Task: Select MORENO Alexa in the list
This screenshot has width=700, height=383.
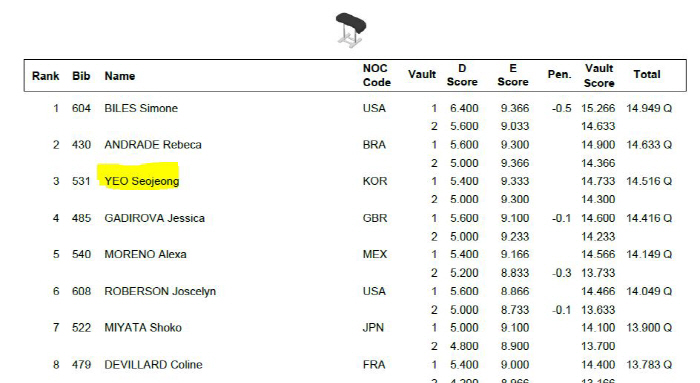Action: click(146, 254)
